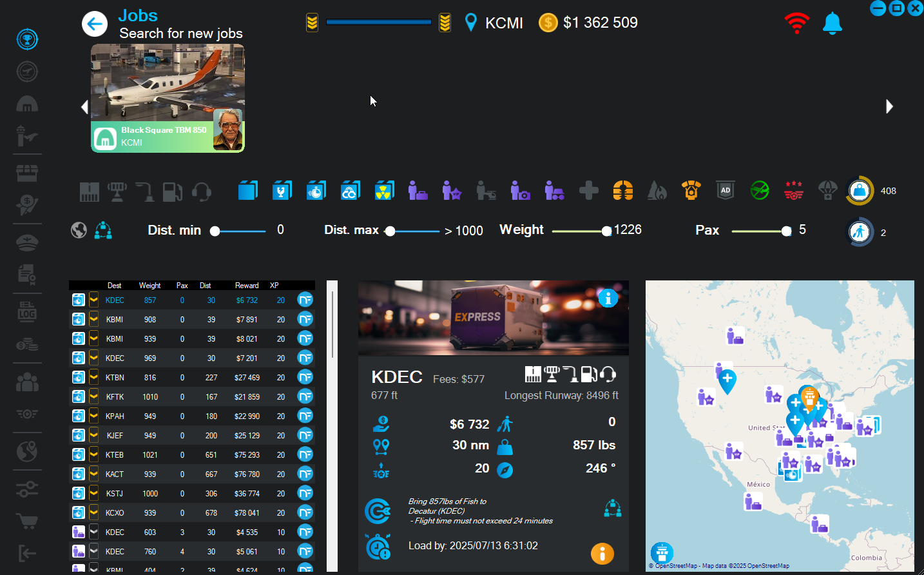
Task: Click the KCMI location pin in header
Action: (x=471, y=23)
